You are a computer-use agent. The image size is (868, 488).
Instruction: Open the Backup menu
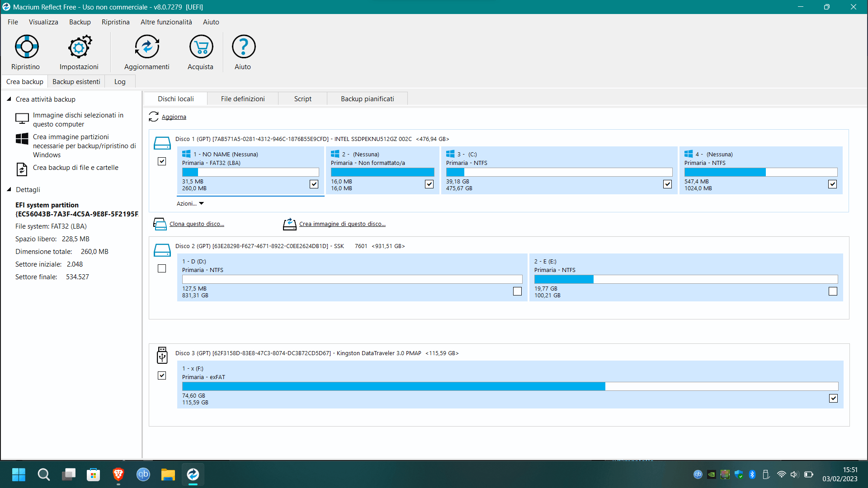click(80, 22)
